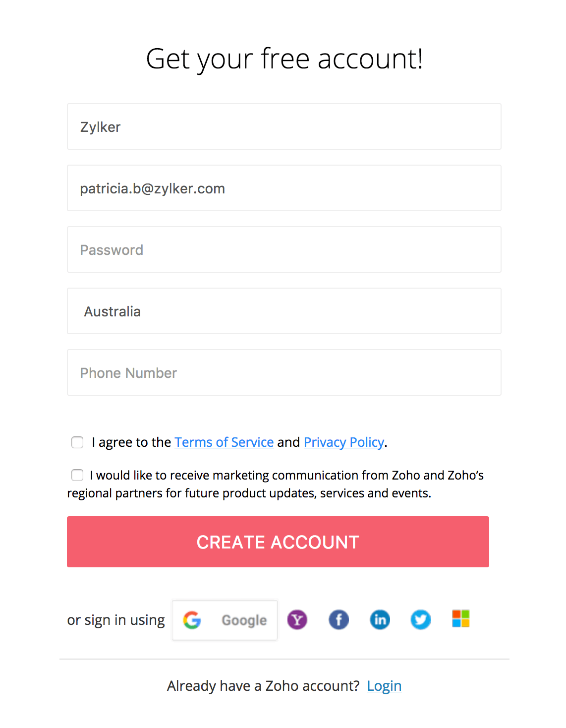Click into the Phone Number field
The height and width of the screenshot is (728, 566).
284,373
